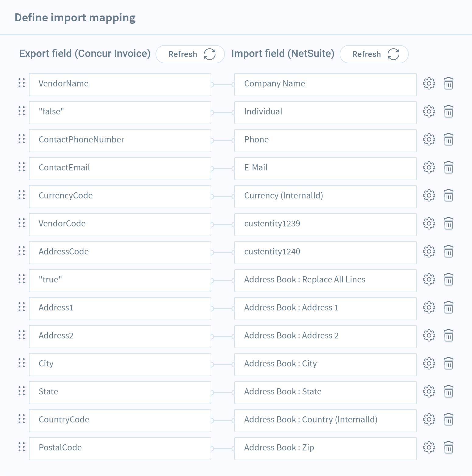
Task: Edit the CurrencyCode export field
Action: [x=120, y=197]
